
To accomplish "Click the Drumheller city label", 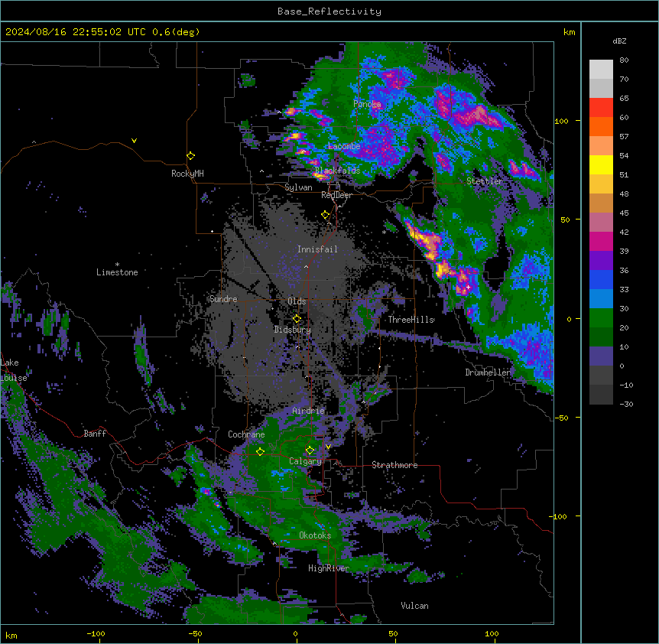I will point(488,372).
